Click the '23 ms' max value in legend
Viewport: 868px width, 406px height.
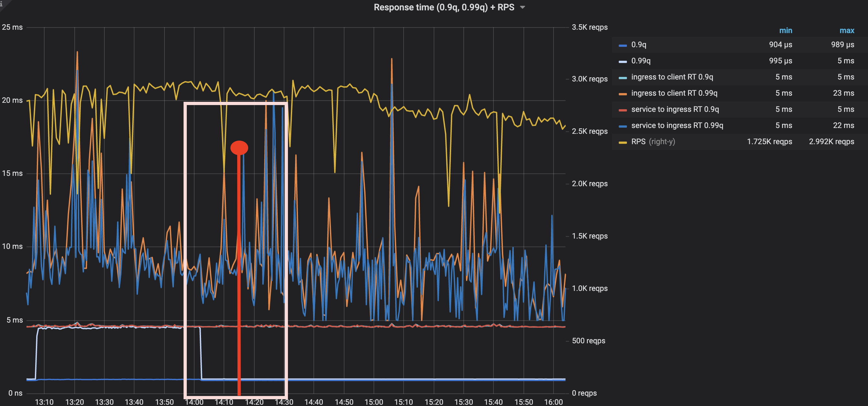click(x=843, y=93)
